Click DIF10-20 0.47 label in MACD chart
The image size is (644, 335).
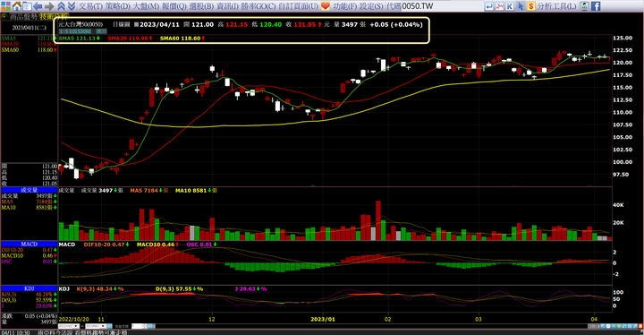coord(106,245)
